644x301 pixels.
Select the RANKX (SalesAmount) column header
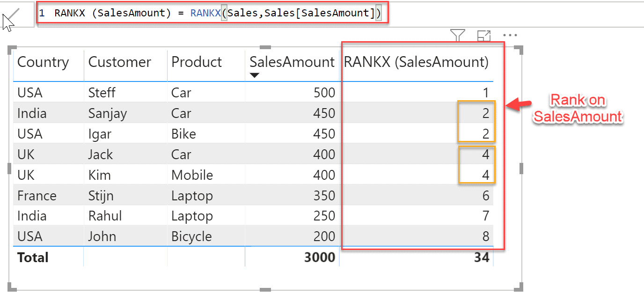[x=416, y=62]
